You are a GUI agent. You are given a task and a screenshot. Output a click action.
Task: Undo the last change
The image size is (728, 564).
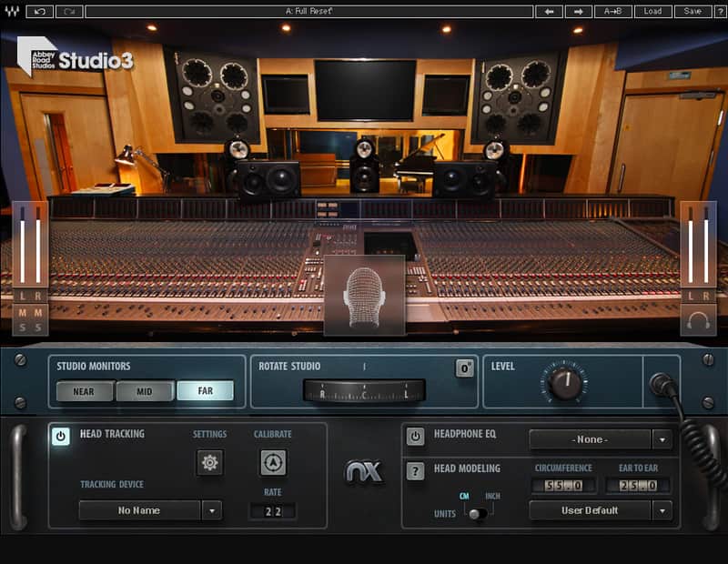click(40, 11)
